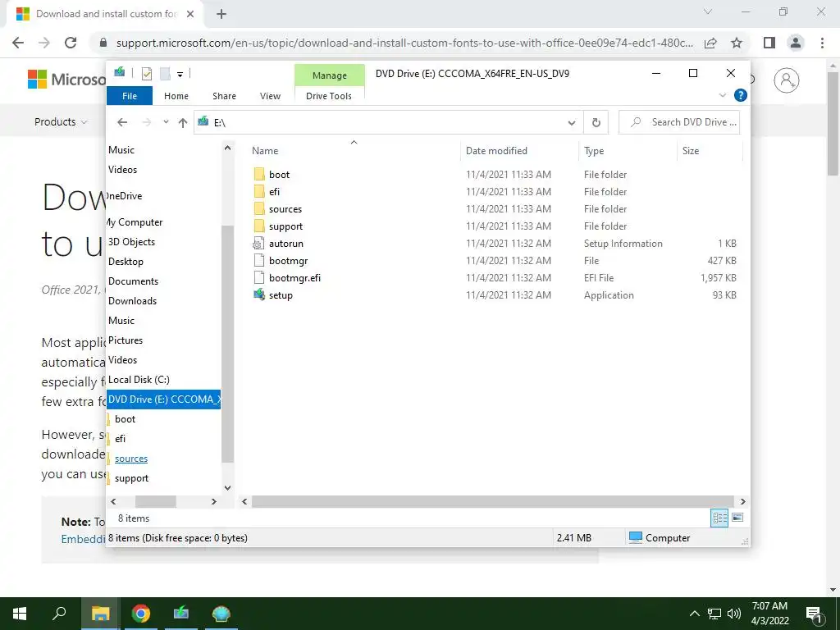Select the boot folder icon in file list
The height and width of the screenshot is (630, 840).
(x=258, y=174)
